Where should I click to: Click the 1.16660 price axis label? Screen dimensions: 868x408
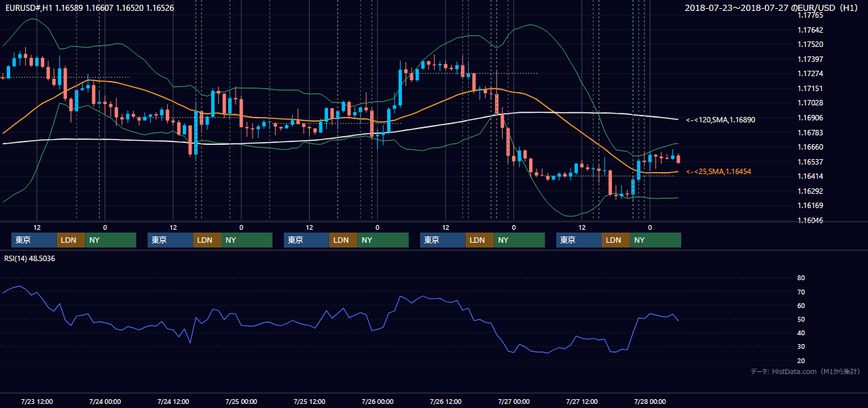coord(810,147)
